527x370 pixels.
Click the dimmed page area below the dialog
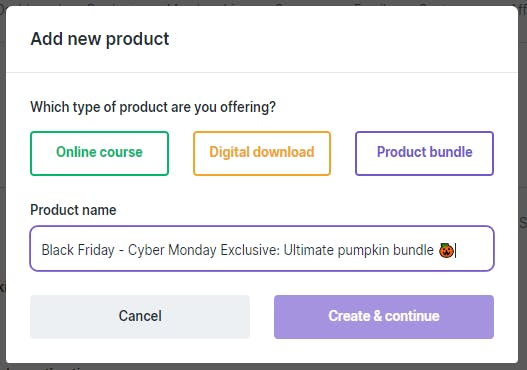coord(264,367)
